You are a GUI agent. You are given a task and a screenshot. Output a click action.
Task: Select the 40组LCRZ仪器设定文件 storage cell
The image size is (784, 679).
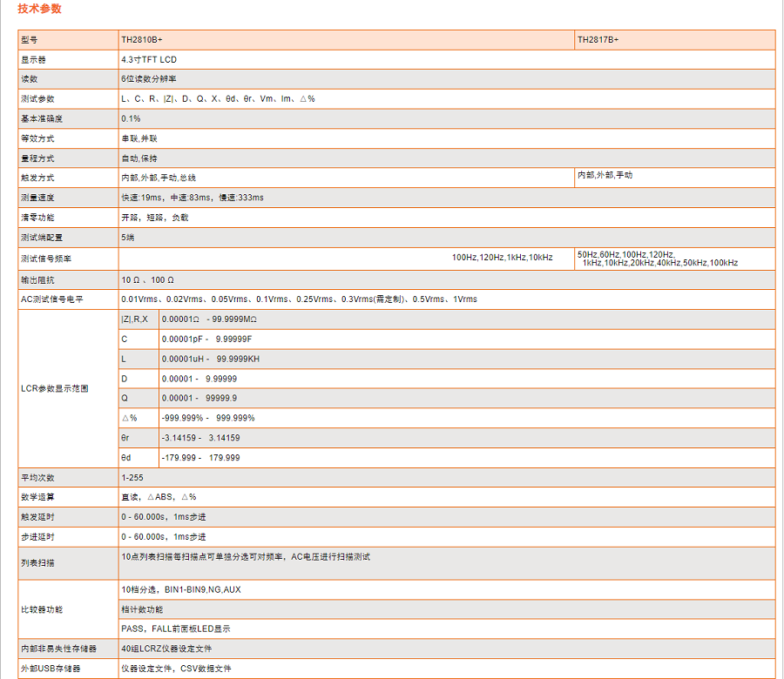pos(166,649)
